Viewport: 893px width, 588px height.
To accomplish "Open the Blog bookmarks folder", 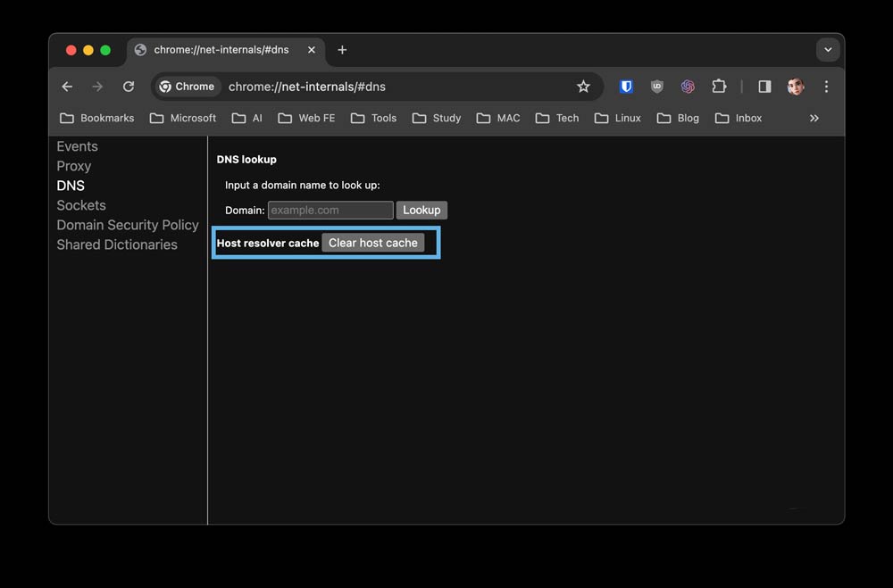I will click(x=678, y=119).
